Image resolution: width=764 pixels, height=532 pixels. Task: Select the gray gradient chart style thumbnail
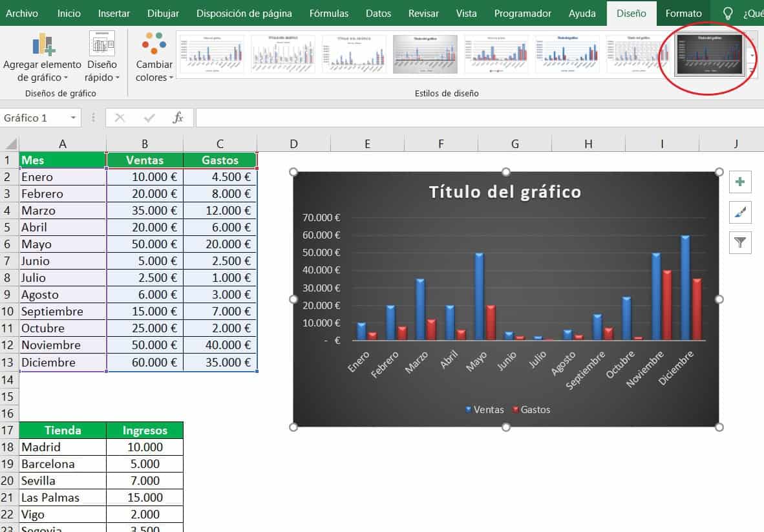coord(425,54)
